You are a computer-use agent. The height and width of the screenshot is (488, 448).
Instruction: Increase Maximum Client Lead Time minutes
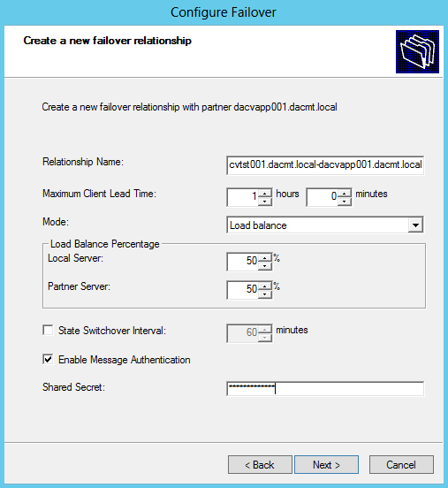click(344, 194)
